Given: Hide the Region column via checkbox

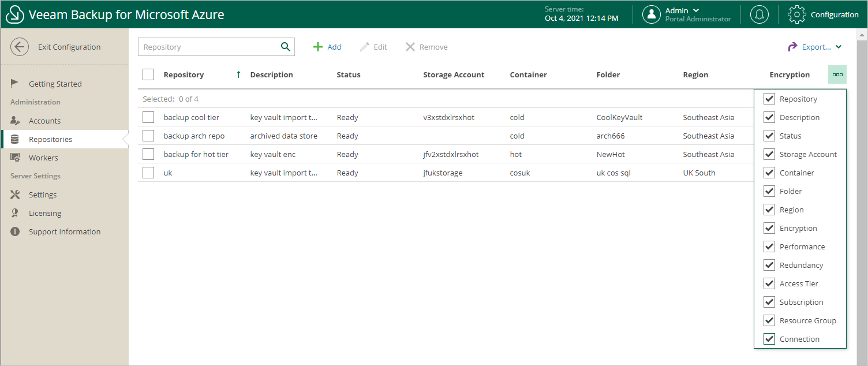Looking at the screenshot, I should coord(769,210).
